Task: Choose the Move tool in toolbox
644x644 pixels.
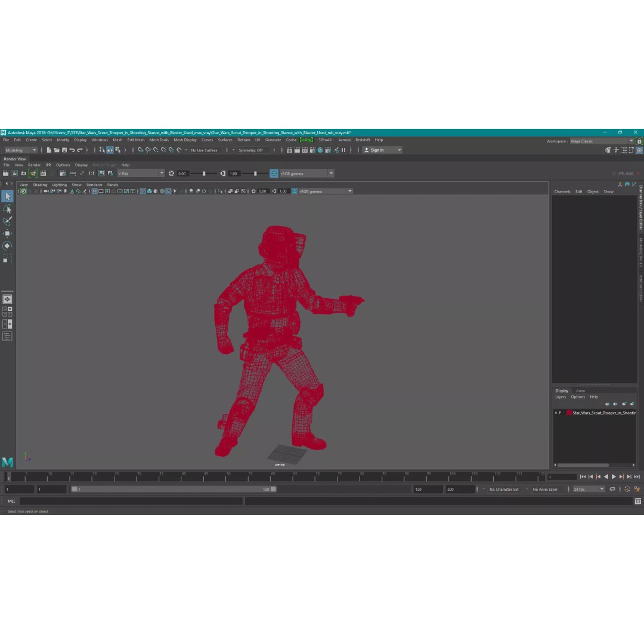Action: click(x=7, y=233)
